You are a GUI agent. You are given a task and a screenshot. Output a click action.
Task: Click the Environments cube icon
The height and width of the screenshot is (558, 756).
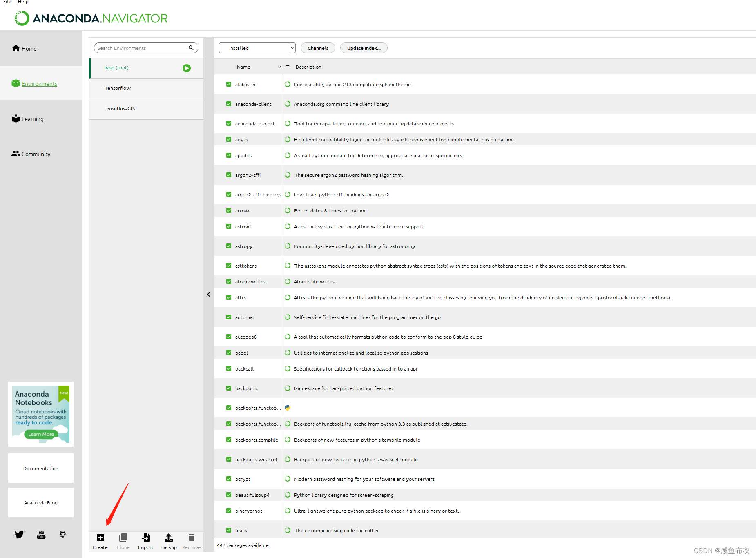click(16, 83)
